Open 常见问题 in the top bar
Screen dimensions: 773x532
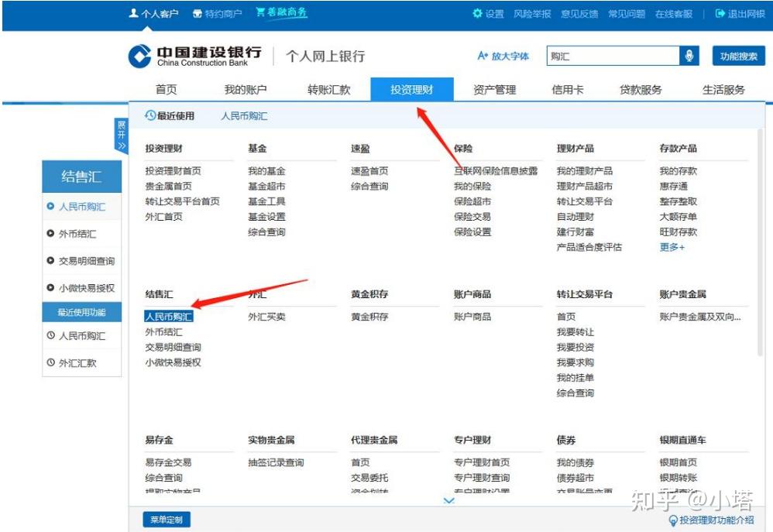627,14
